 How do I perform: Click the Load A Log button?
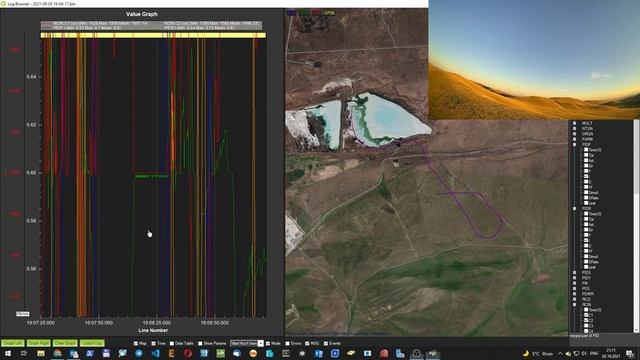click(x=92, y=343)
